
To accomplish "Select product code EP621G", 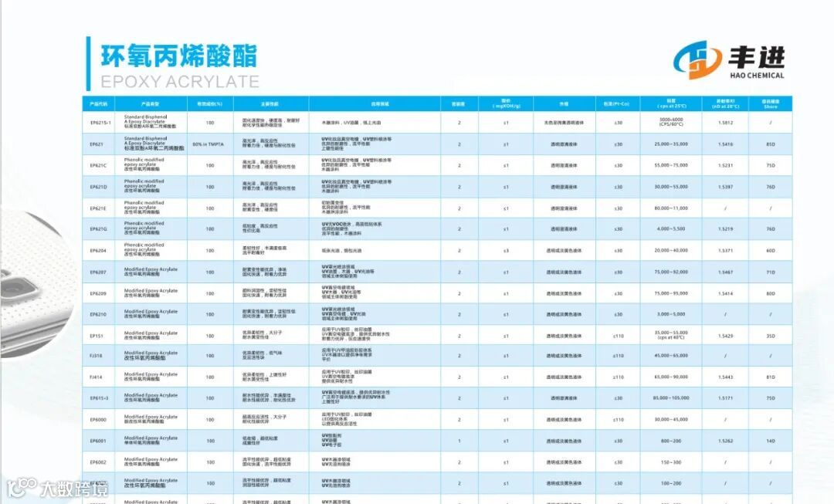I will click(98, 229).
